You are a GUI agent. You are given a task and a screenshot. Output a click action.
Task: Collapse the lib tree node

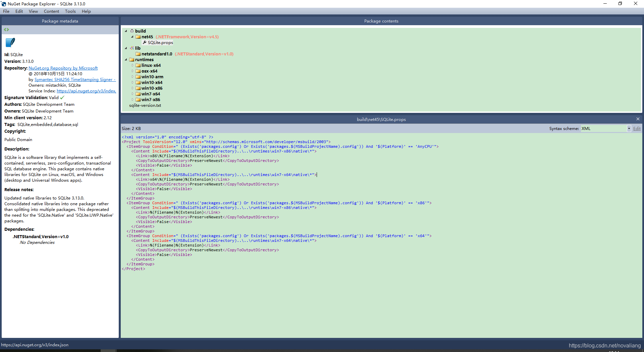[x=126, y=48]
